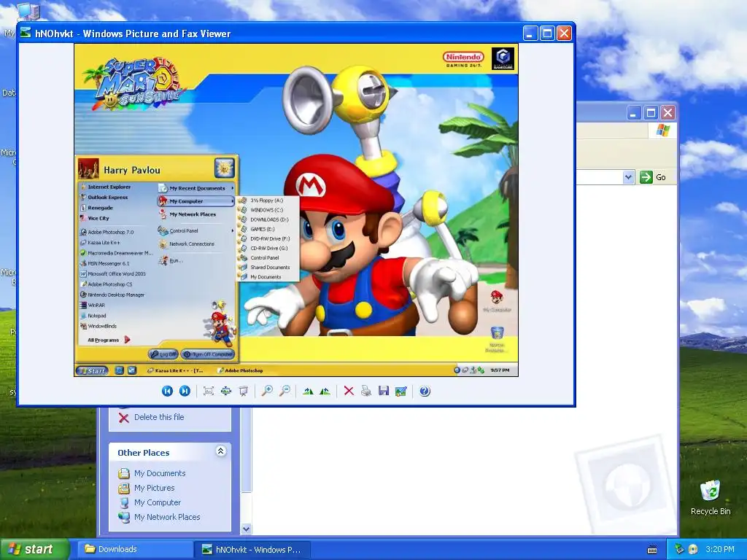The height and width of the screenshot is (560, 747).
Task: Open the Start menu
Action: (x=34, y=549)
